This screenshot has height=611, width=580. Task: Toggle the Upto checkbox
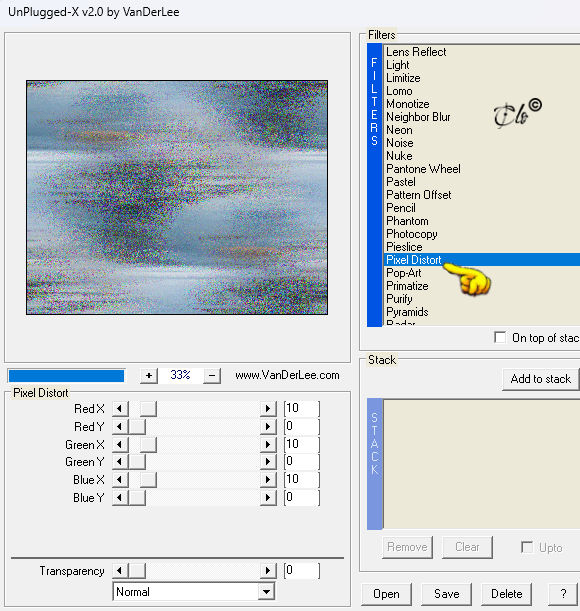coord(527,547)
